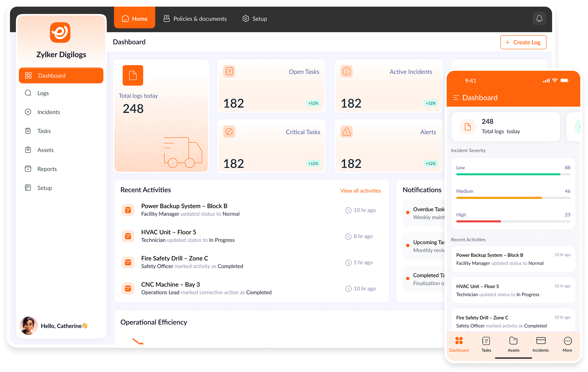Open the Incidents section from sidebar
This screenshot has width=588, height=372.
[48, 112]
